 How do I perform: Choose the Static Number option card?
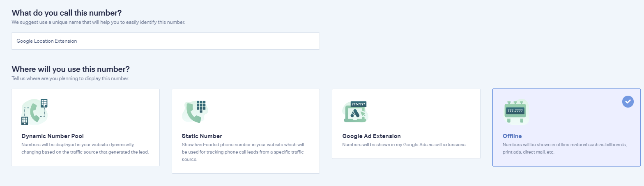tap(246, 131)
